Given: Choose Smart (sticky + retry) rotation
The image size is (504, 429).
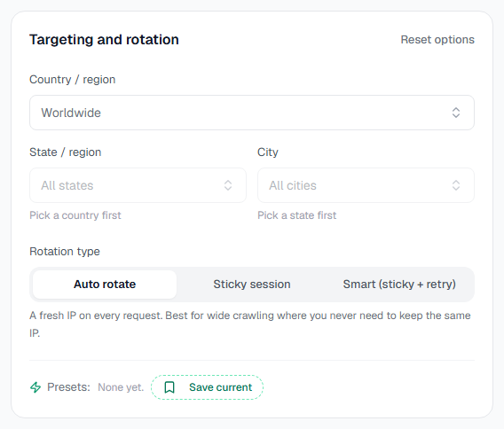Looking at the screenshot, I should 399,285.
